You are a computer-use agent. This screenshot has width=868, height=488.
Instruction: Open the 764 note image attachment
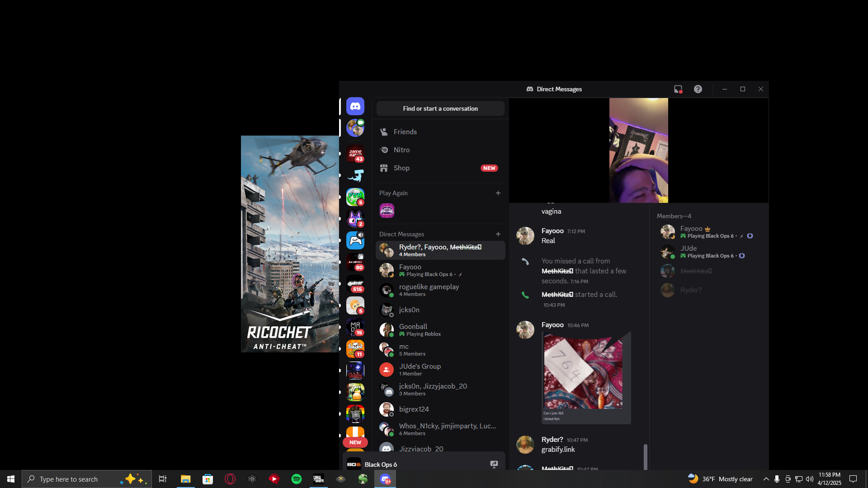pos(586,378)
